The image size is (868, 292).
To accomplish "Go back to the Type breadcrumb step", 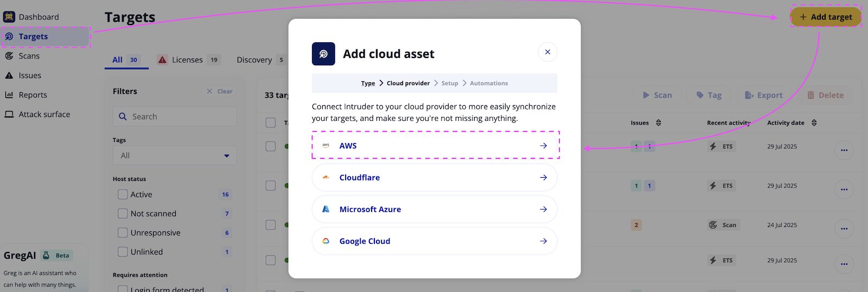I will tap(368, 83).
